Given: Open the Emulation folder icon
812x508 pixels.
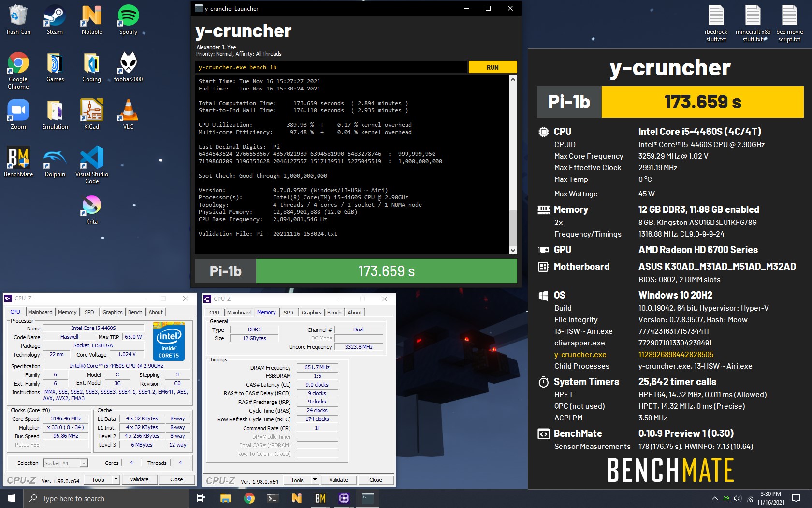Looking at the screenshot, I should pos(55,114).
